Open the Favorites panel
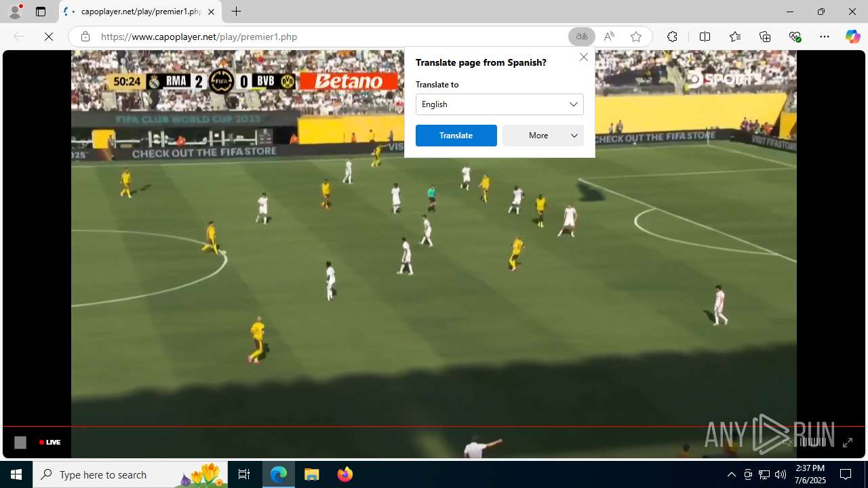The height and width of the screenshot is (488, 868). tap(735, 37)
